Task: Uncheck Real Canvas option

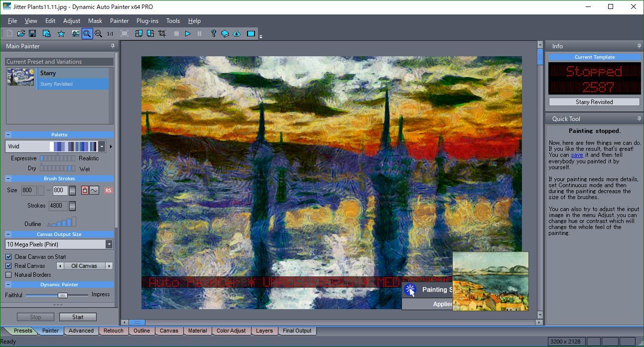Action: coord(8,265)
